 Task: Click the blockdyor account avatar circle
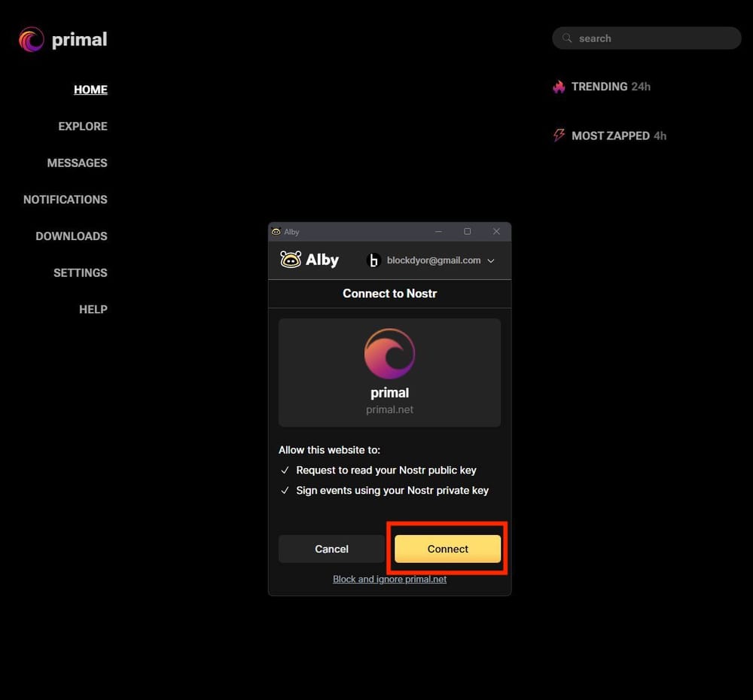click(374, 260)
